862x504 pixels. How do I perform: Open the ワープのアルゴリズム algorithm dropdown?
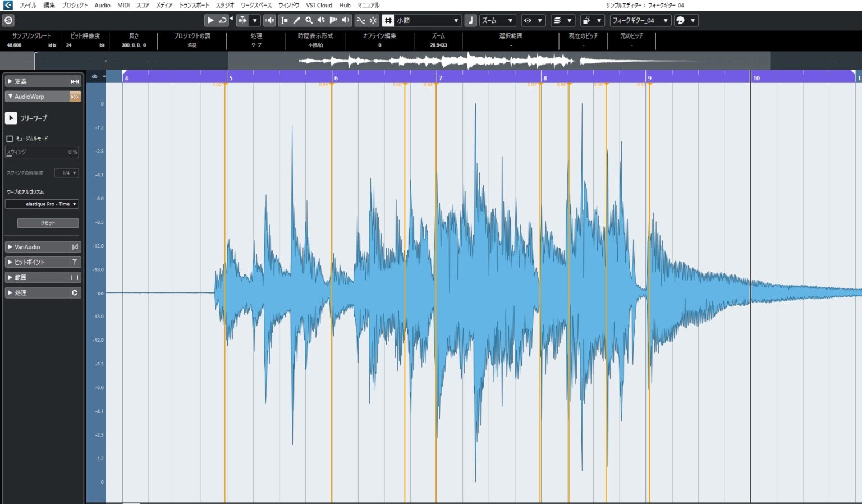(x=42, y=204)
